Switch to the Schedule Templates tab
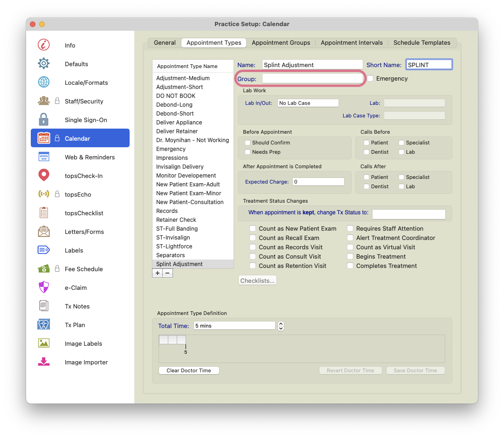Screen dimensions: 504x438 (x=422, y=42)
